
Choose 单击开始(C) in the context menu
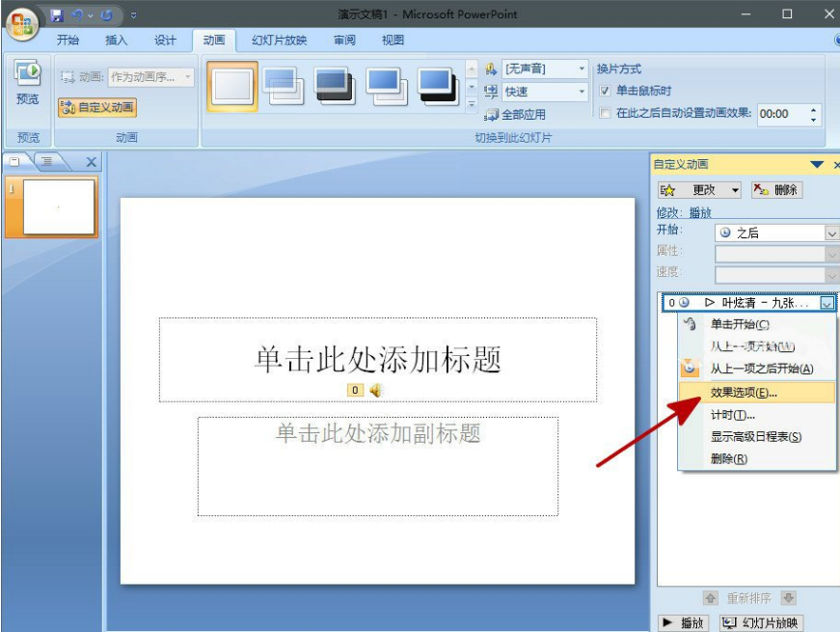tap(756, 324)
